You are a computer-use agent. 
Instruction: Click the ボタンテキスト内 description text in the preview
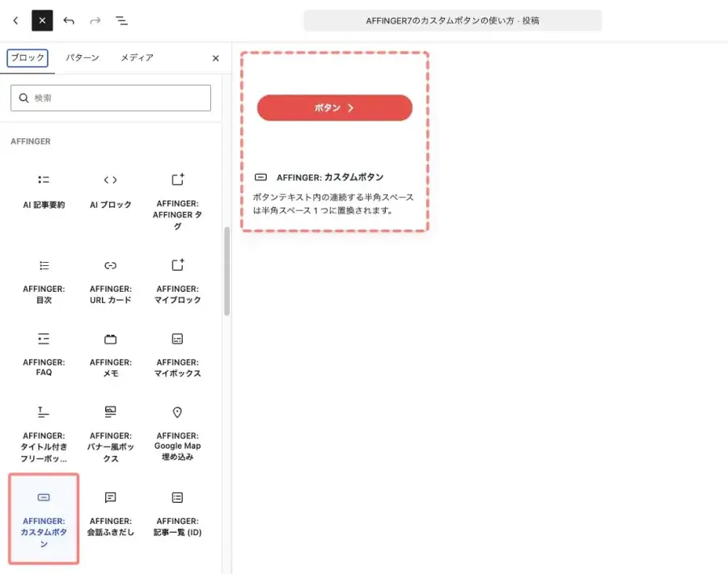[x=333, y=204]
